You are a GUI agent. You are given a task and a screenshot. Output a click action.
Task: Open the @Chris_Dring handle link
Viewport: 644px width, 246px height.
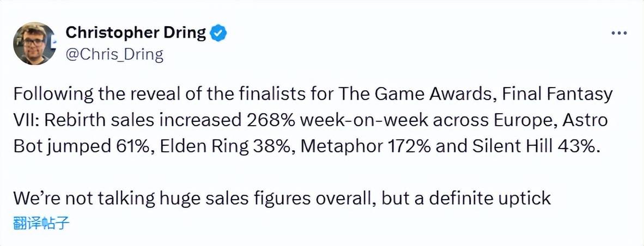point(114,54)
